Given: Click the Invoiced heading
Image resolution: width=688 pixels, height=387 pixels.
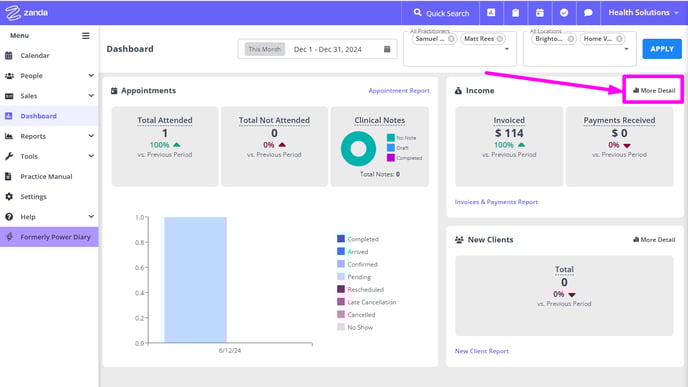Looking at the screenshot, I should pos(509,120).
